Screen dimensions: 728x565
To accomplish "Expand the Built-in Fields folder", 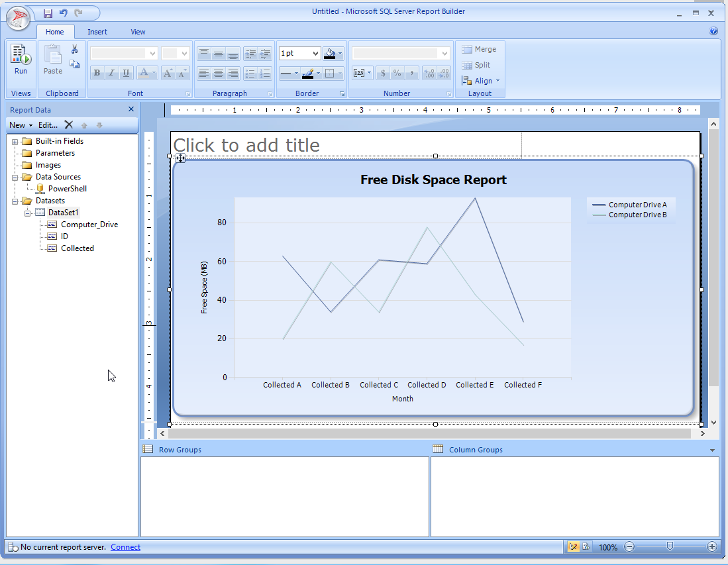I will pyautogui.click(x=15, y=141).
